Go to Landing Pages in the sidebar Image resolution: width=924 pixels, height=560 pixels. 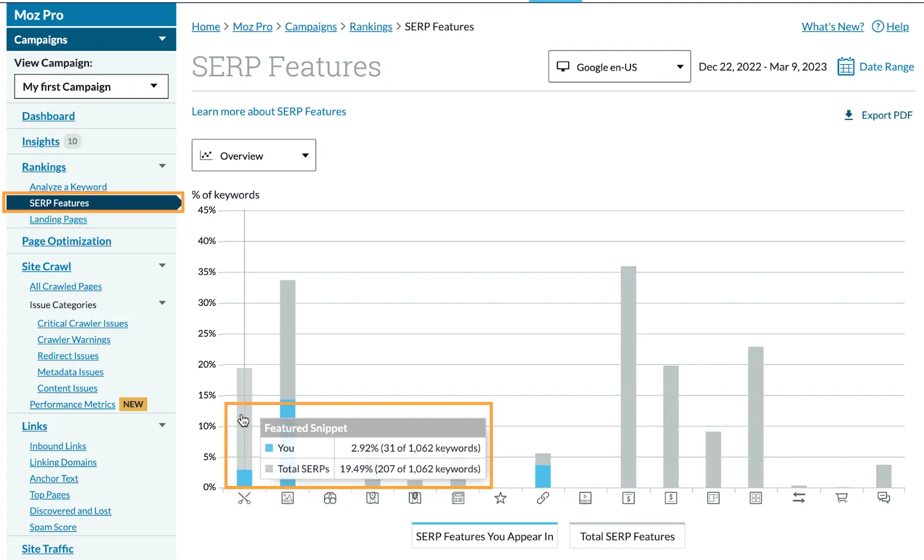[58, 219]
